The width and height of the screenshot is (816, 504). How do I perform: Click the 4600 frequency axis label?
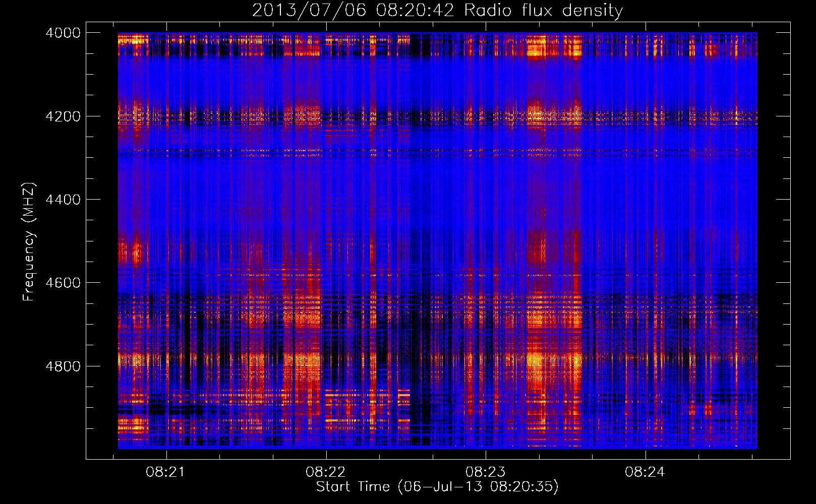63,283
